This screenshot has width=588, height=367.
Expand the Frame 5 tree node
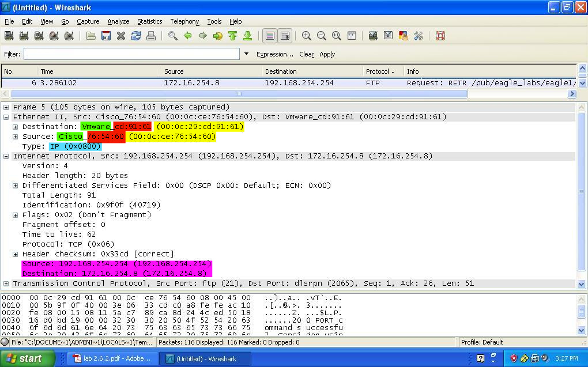coord(6,107)
